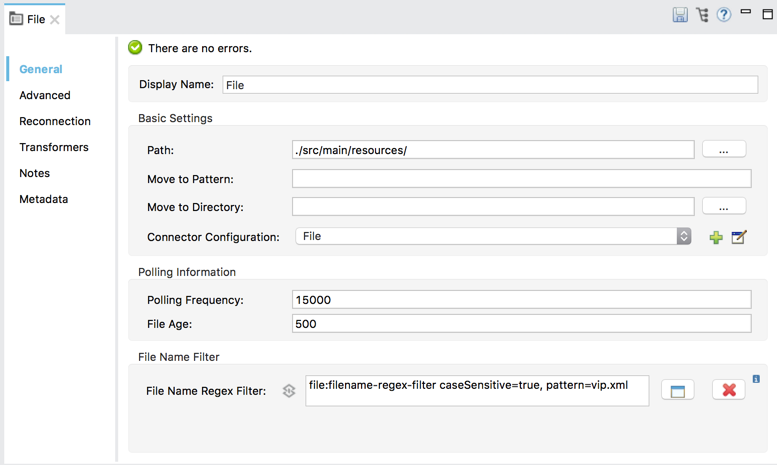Image resolution: width=777 pixels, height=465 pixels.
Task: Go to the Transformers section
Action: 54,147
